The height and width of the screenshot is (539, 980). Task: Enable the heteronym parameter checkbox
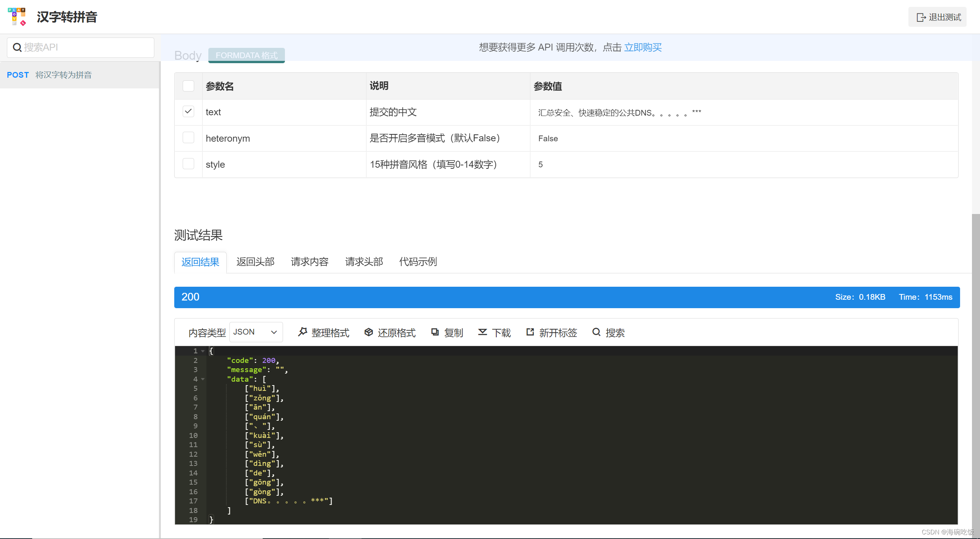click(188, 137)
